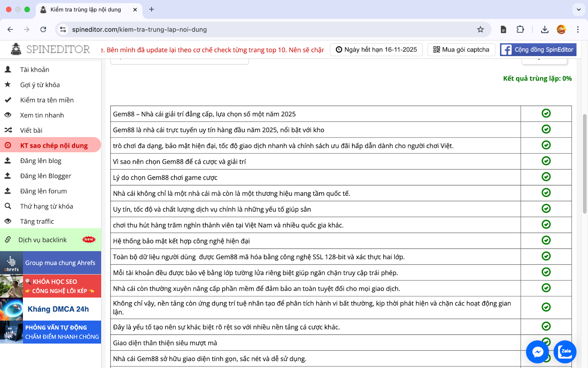This screenshot has height=368, width=588.
Task: Open the browser extensions puzzle icon
Action: click(x=520, y=29)
